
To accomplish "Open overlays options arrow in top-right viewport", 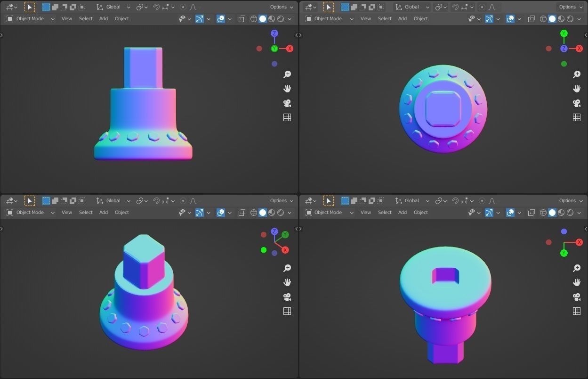I will [519, 19].
